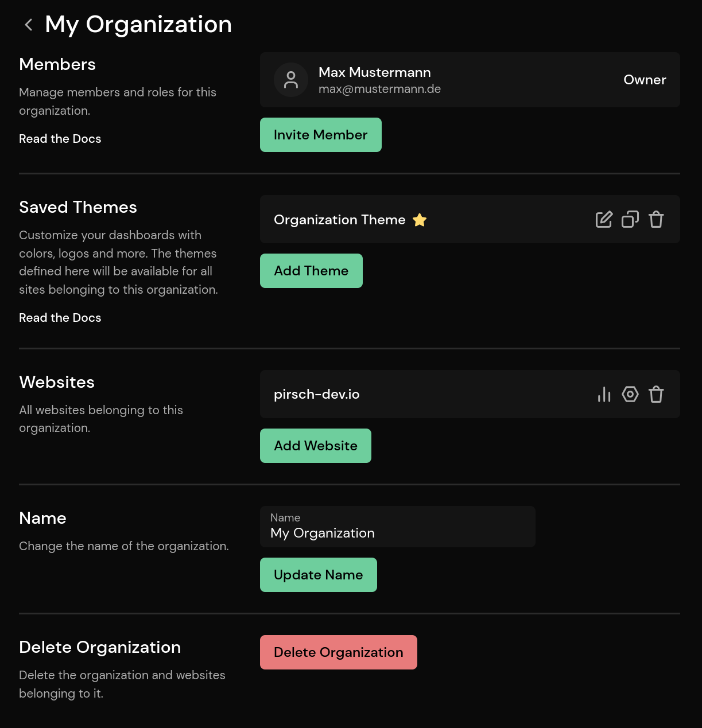
Task: Select the pirsch-dev.io website row
Action: pos(402,394)
